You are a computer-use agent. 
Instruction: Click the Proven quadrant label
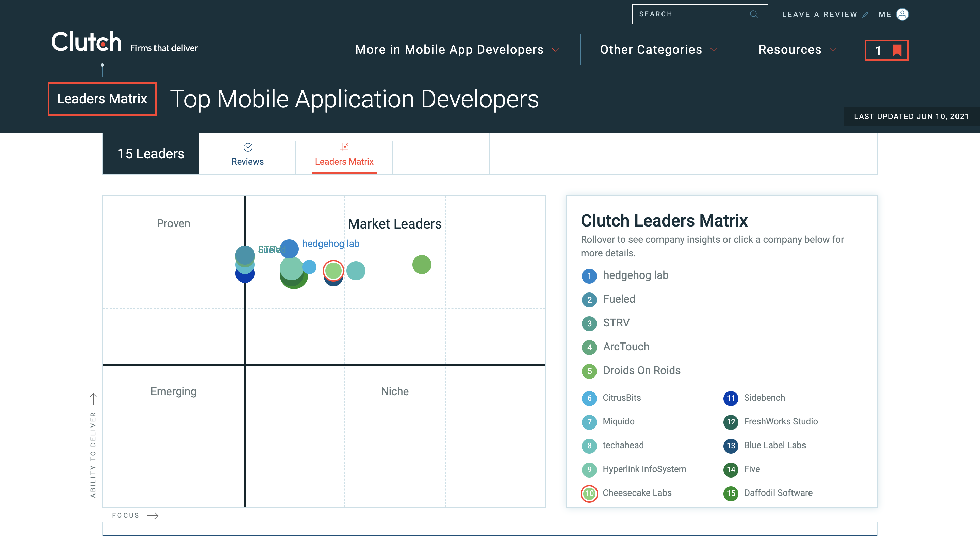point(174,223)
